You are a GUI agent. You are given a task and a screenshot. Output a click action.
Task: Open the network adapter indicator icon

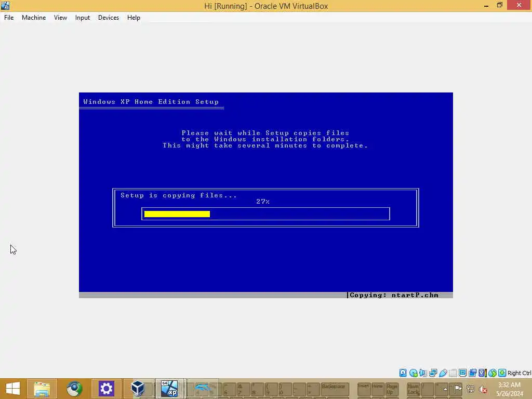433,373
